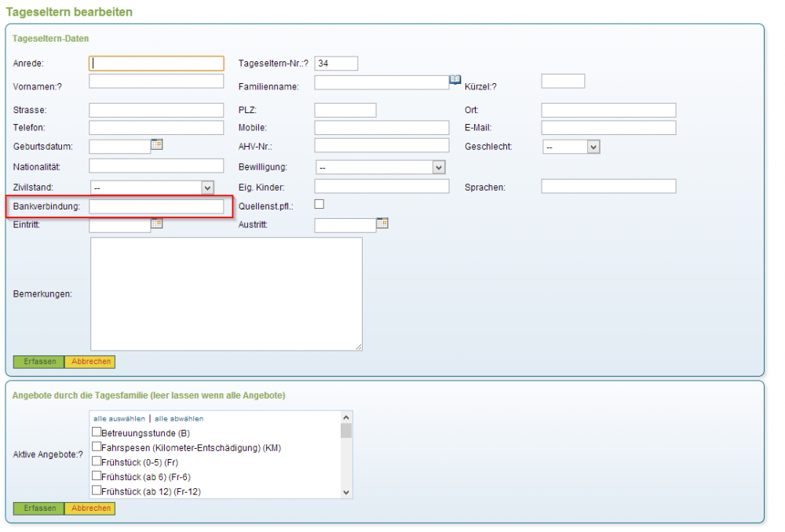Select the Tageseltern-Nr. field
Image resolution: width=785 pixels, height=532 pixels.
pos(336,64)
